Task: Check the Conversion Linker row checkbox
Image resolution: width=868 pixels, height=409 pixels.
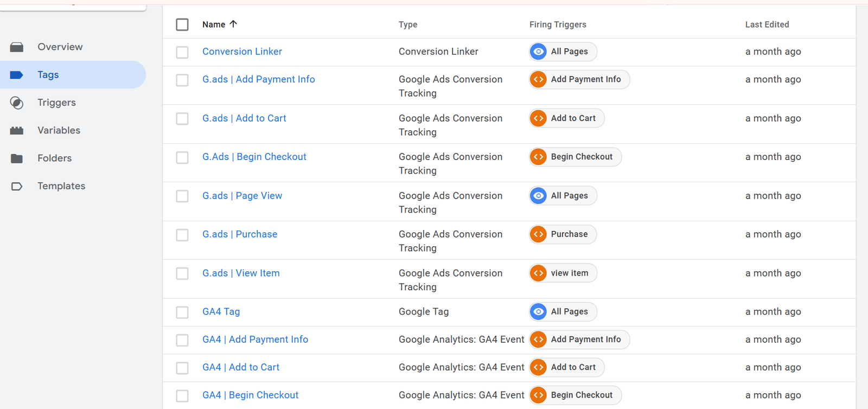Action: [x=182, y=52]
